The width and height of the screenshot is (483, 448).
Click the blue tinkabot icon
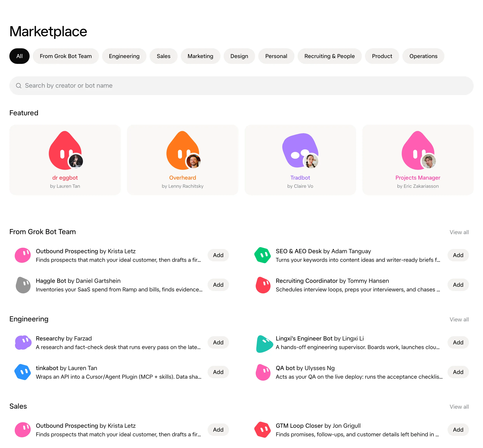(23, 372)
